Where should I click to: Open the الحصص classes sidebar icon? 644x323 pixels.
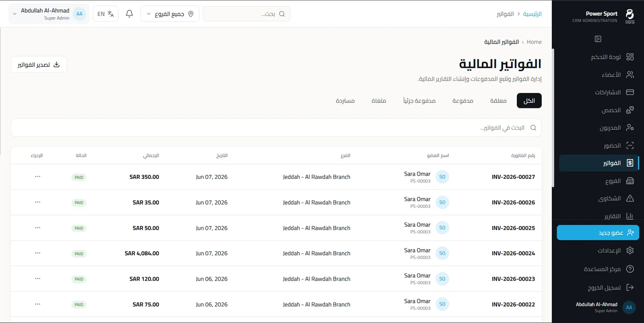click(630, 110)
